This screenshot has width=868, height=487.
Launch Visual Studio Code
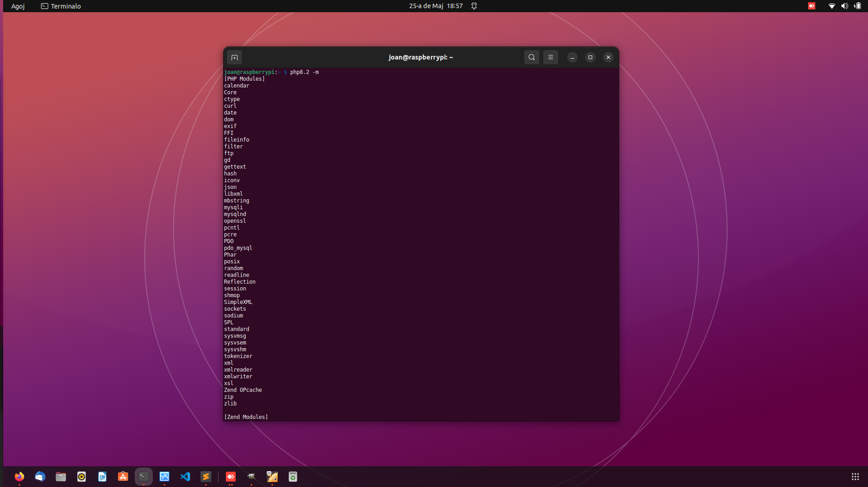(185, 477)
